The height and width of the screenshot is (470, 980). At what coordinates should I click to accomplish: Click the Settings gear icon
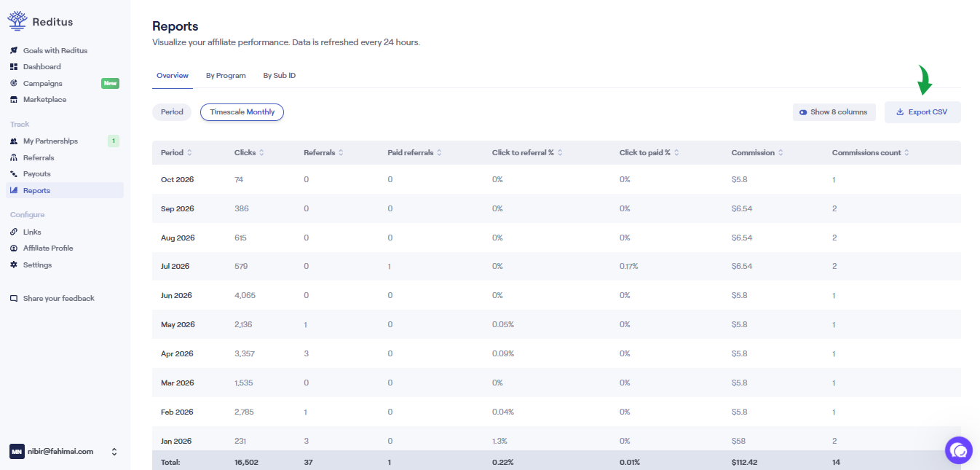coord(14,265)
